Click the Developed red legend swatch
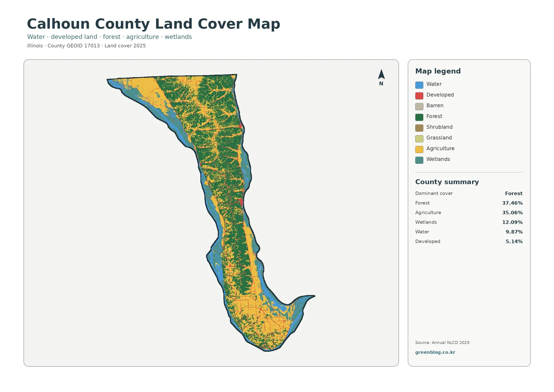The height and width of the screenshot is (392, 554). click(419, 96)
